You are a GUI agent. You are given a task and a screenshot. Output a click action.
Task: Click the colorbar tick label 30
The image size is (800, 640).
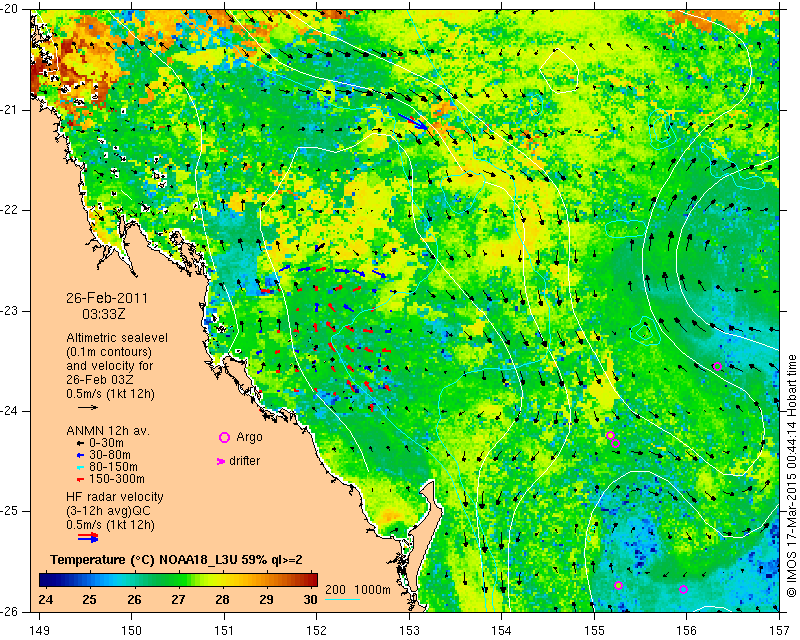click(310, 599)
